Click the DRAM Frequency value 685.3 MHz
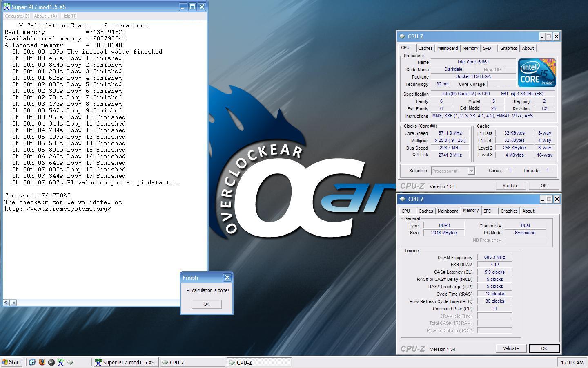This screenshot has height=368, width=588. tap(494, 258)
